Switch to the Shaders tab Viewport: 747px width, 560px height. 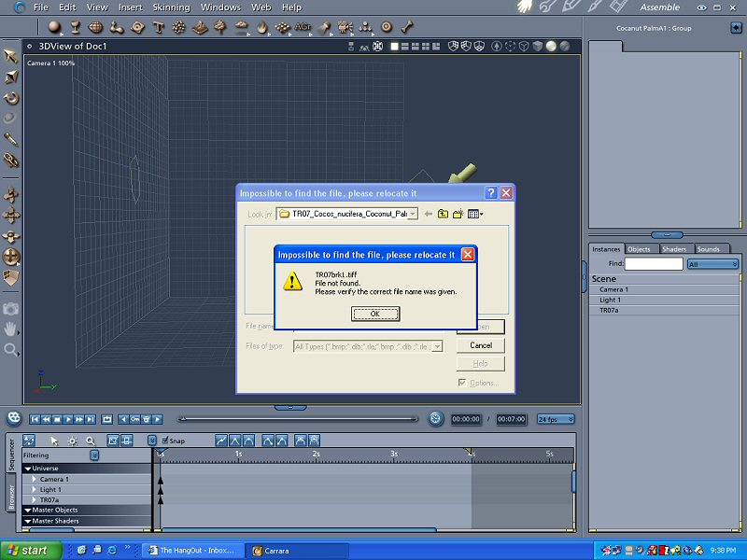[674, 249]
